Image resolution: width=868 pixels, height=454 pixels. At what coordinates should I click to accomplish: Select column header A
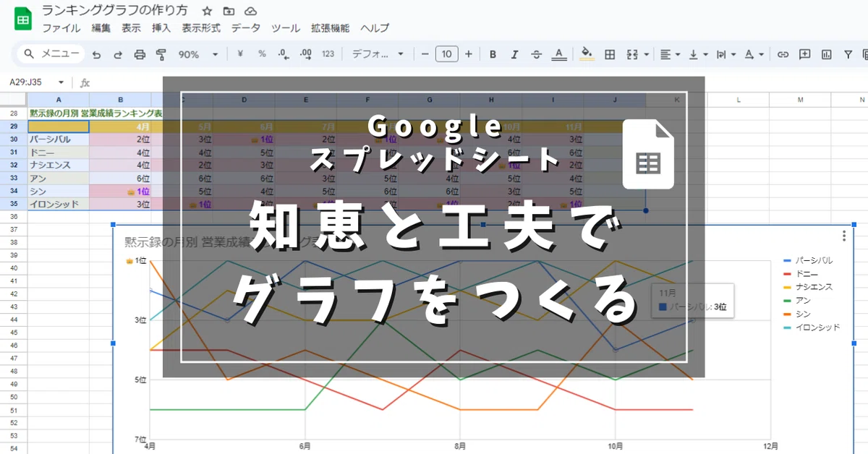[59, 100]
